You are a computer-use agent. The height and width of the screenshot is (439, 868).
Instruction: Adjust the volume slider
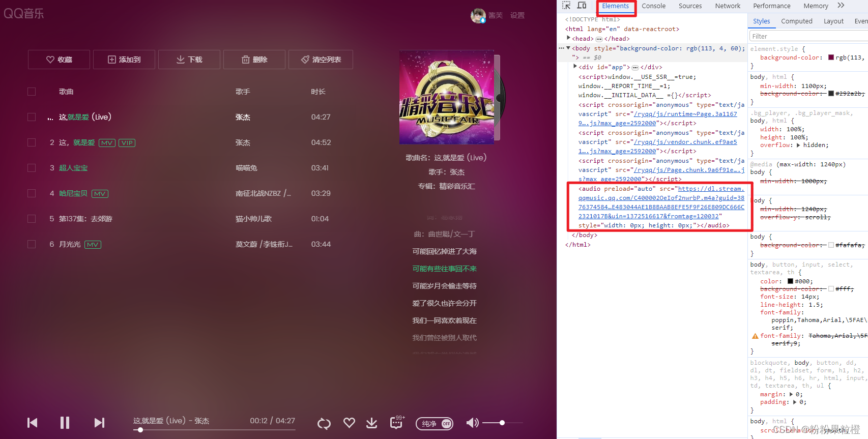pos(502,423)
